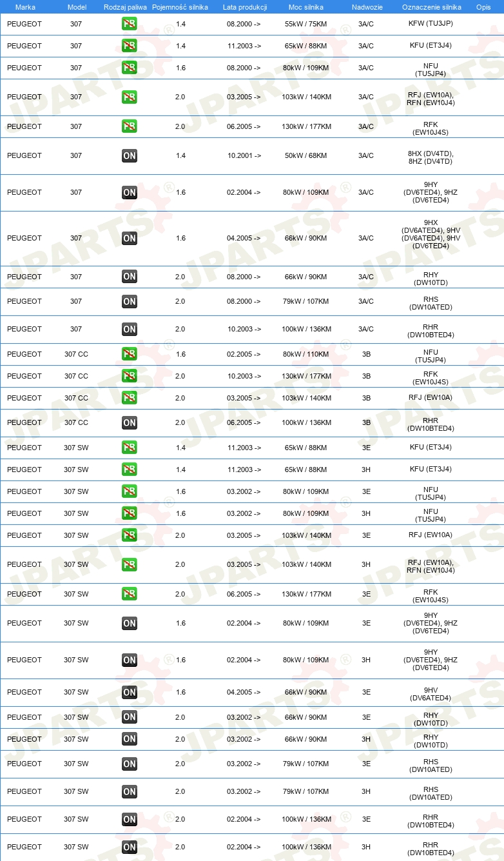Click the ON diesel icon in the 307 CC row
The width and height of the screenshot is (504, 861).
tap(130, 422)
